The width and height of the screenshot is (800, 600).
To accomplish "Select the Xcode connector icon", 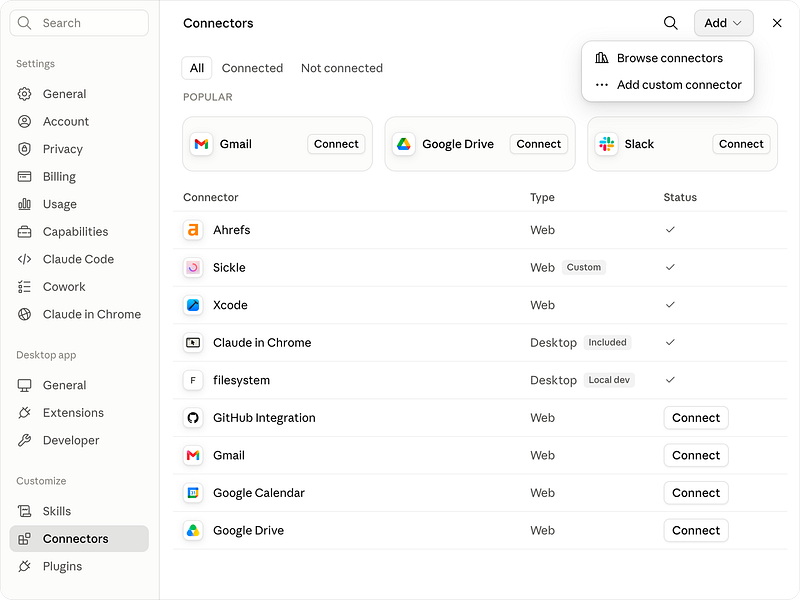I will [193, 305].
